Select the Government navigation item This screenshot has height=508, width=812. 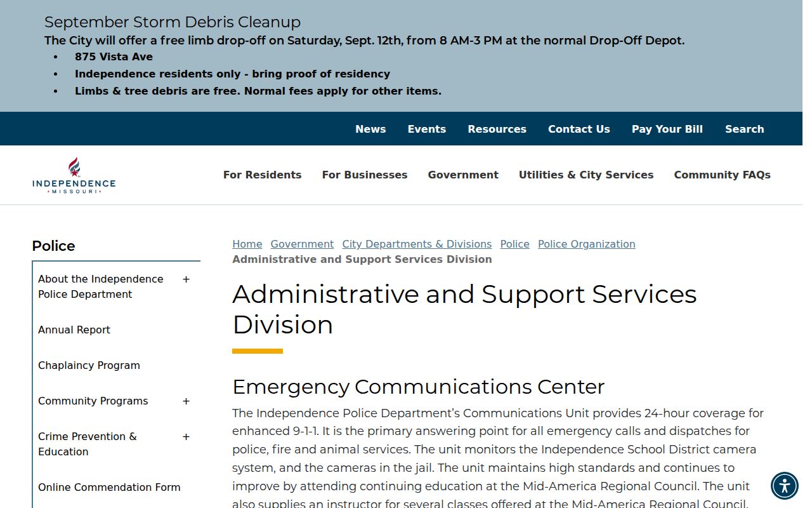[x=463, y=175]
